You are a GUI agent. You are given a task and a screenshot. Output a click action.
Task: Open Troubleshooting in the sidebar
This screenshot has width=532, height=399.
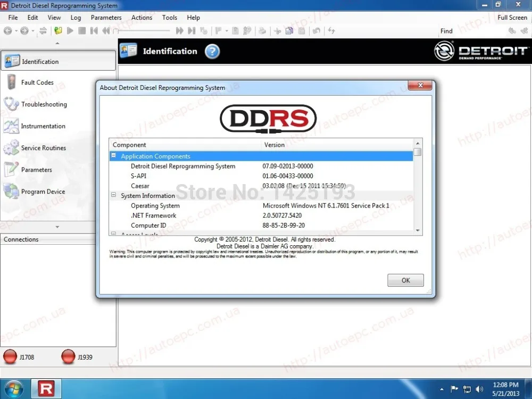pos(44,104)
